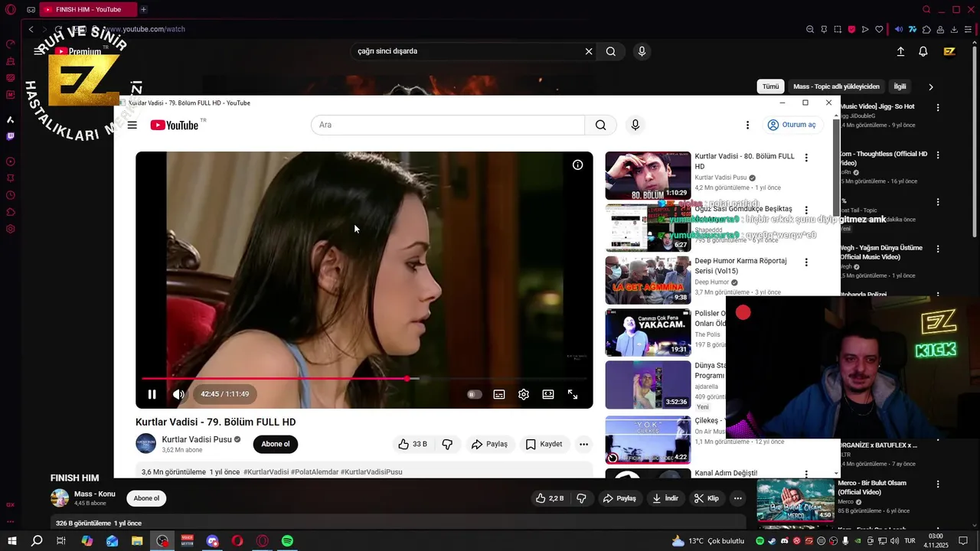Open more actions next to Kaydet

coord(583,444)
